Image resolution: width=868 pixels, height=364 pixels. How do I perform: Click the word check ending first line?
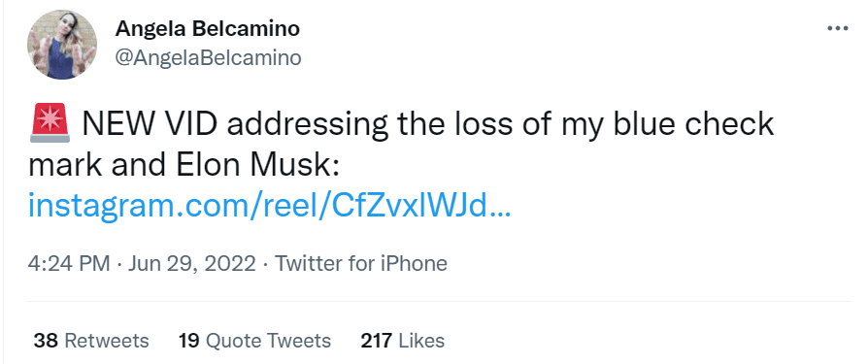click(x=727, y=124)
